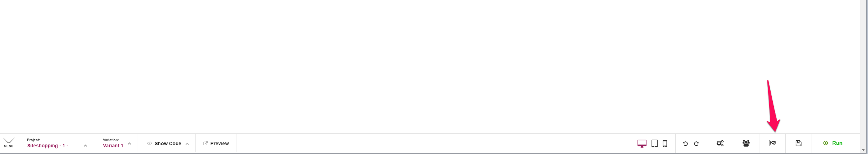Redo the last undone change
The image size is (868, 154).
pyautogui.click(x=696, y=143)
